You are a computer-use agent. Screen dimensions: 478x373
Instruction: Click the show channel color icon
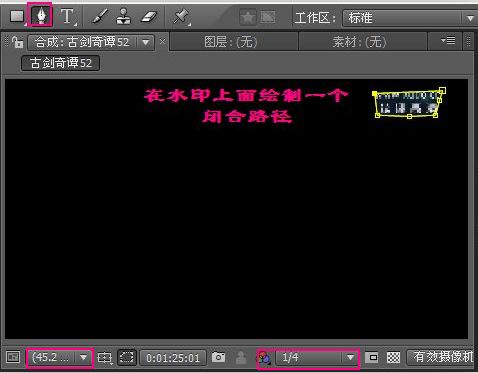click(264, 358)
